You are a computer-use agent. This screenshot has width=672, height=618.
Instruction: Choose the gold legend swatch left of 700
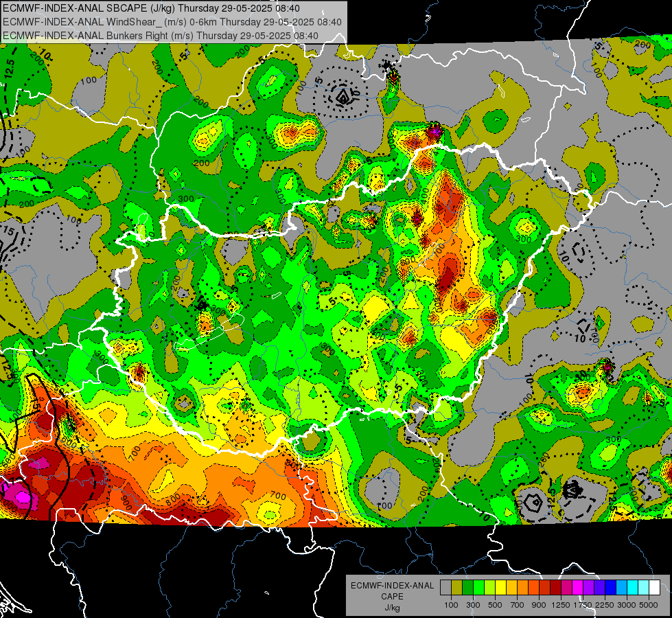click(511, 587)
